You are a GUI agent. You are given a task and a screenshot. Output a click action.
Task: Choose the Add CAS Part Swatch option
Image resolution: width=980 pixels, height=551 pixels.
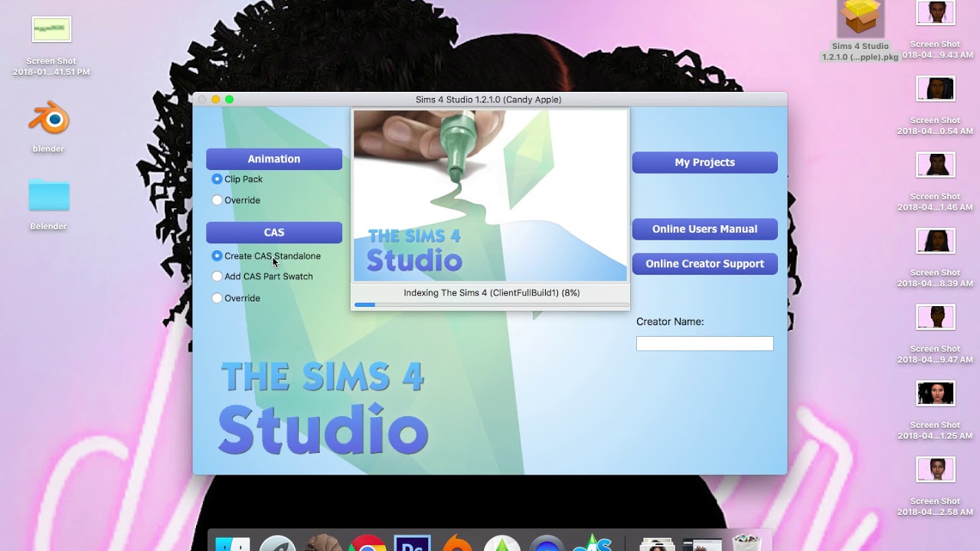coord(217,276)
